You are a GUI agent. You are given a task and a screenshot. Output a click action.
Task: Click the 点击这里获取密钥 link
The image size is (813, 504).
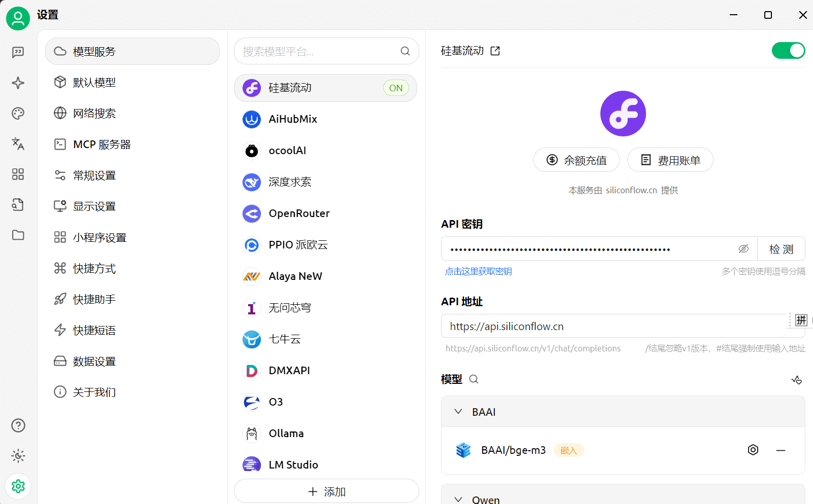478,271
